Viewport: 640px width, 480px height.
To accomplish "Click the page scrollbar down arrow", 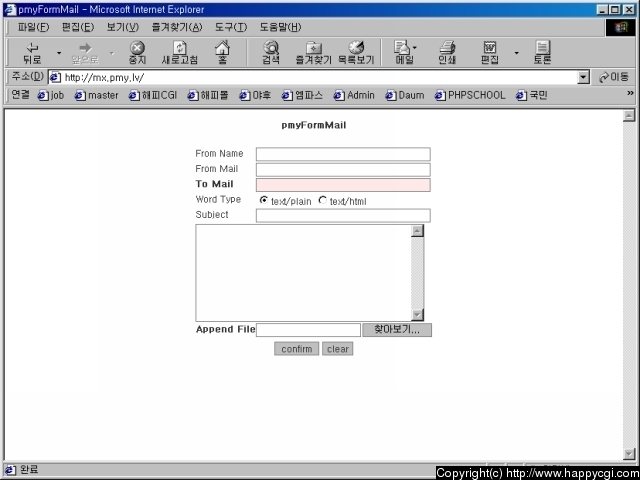I will click(629, 453).
